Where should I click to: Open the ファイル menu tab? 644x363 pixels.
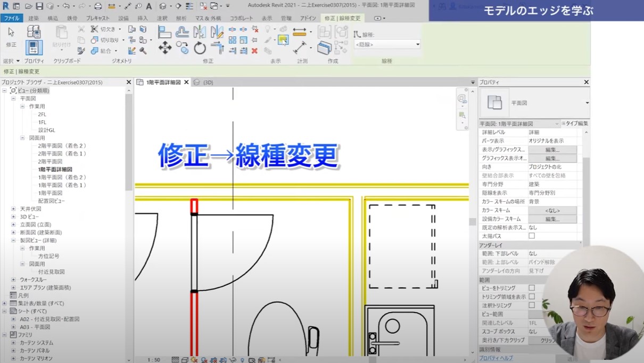(x=11, y=18)
